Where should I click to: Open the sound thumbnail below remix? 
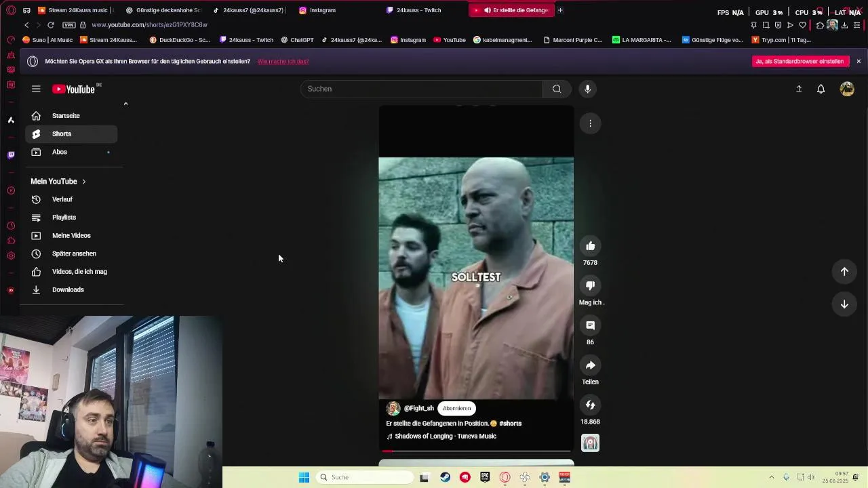coord(590,443)
